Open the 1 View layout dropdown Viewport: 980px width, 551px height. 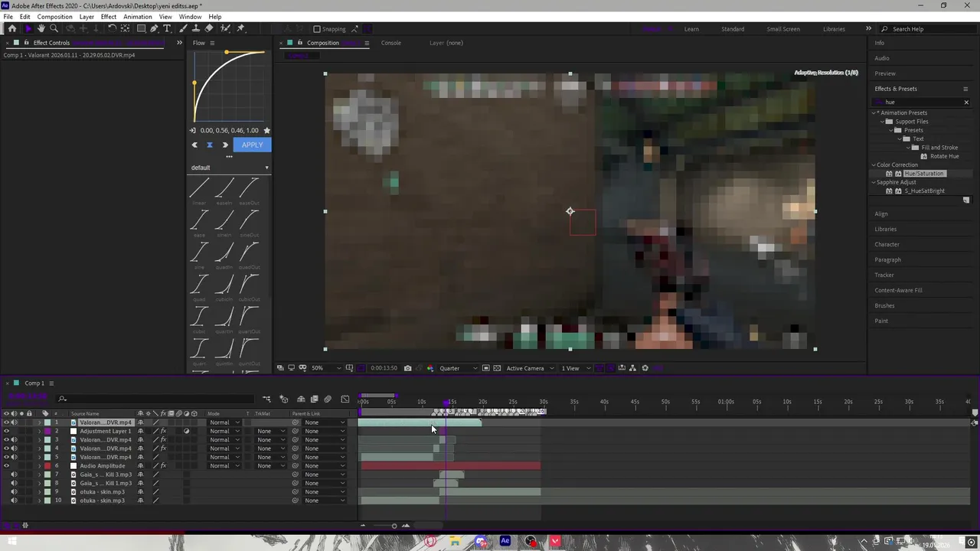(x=577, y=368)
